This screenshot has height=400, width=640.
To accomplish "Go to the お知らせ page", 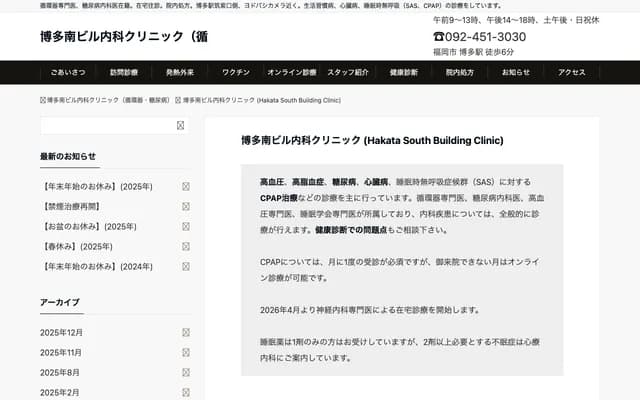I will [x=516, y=72].
